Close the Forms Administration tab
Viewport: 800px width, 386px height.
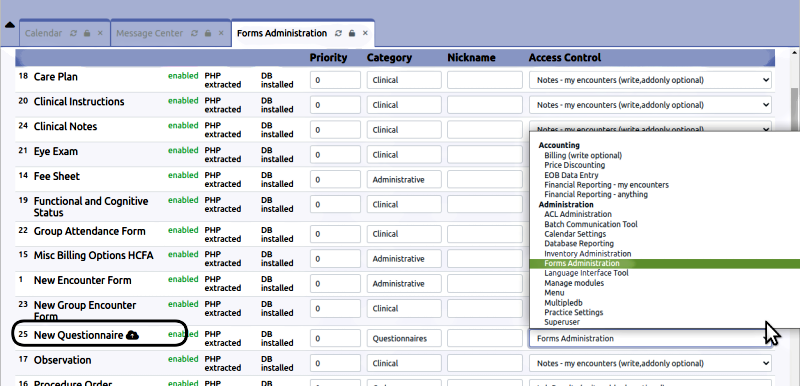pos(365,33)
